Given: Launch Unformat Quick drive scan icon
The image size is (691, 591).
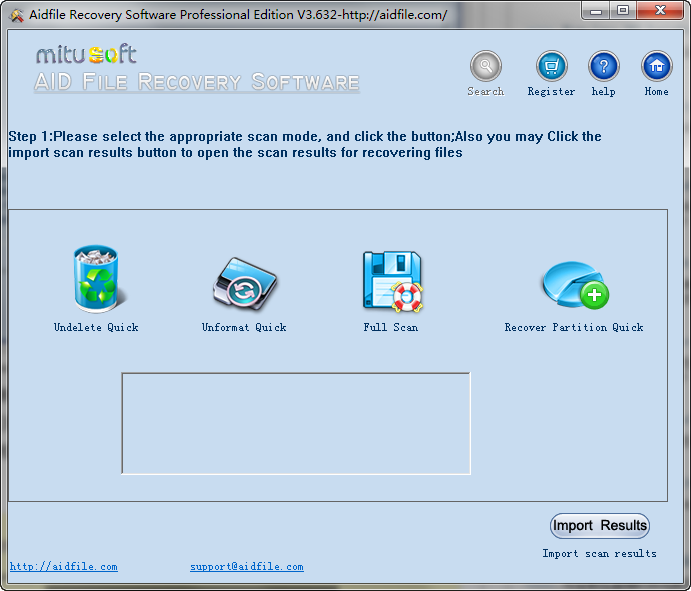Looking at the screenshot, I should 245,284.
